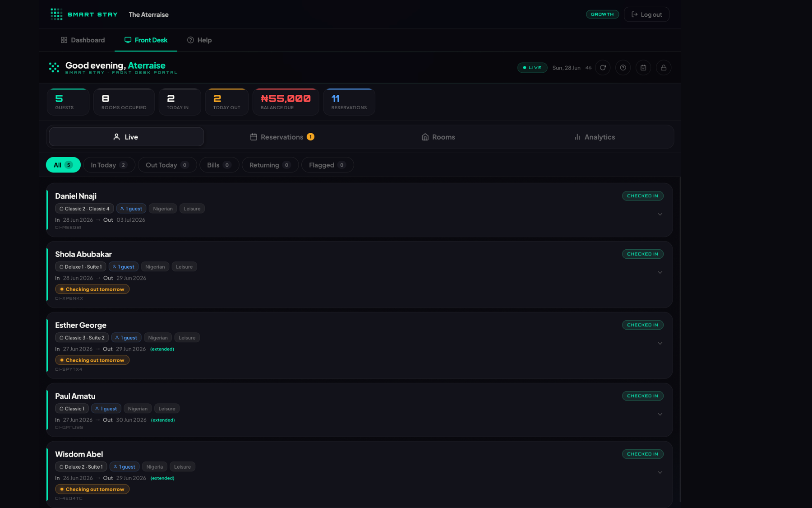Click Paul Amatu's CHECKED IN badge
Viewport: 812px width, 508px height.
tap(643, 396)
